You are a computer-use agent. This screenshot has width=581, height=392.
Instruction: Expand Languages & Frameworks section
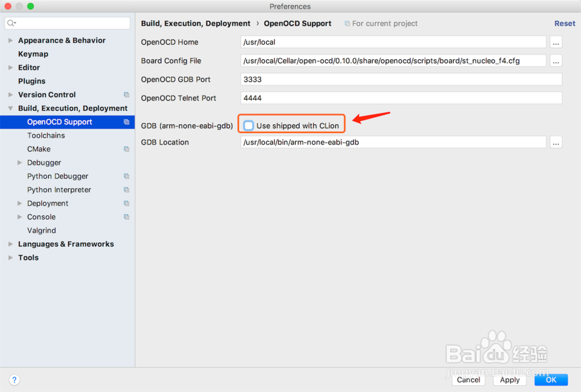10,244
